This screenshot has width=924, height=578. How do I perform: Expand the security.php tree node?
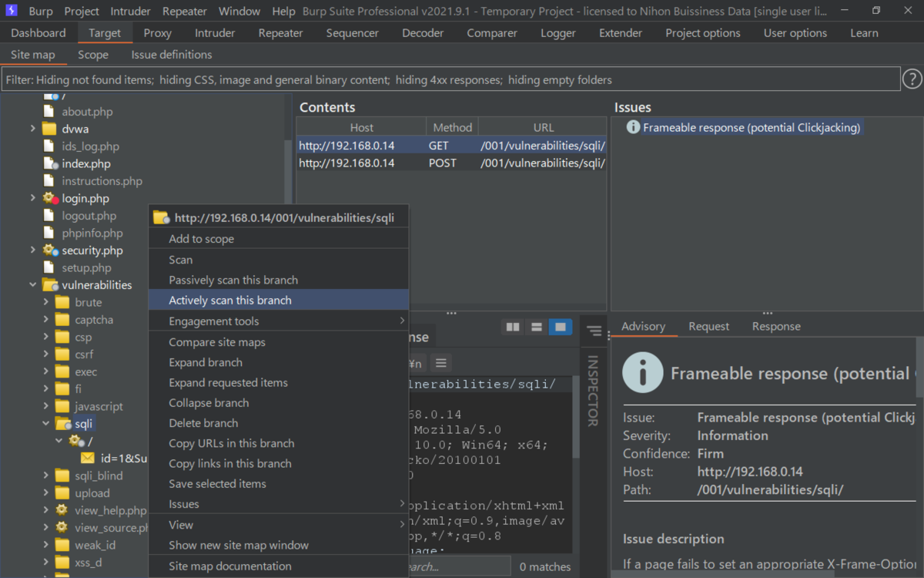[x=33, y=250]
